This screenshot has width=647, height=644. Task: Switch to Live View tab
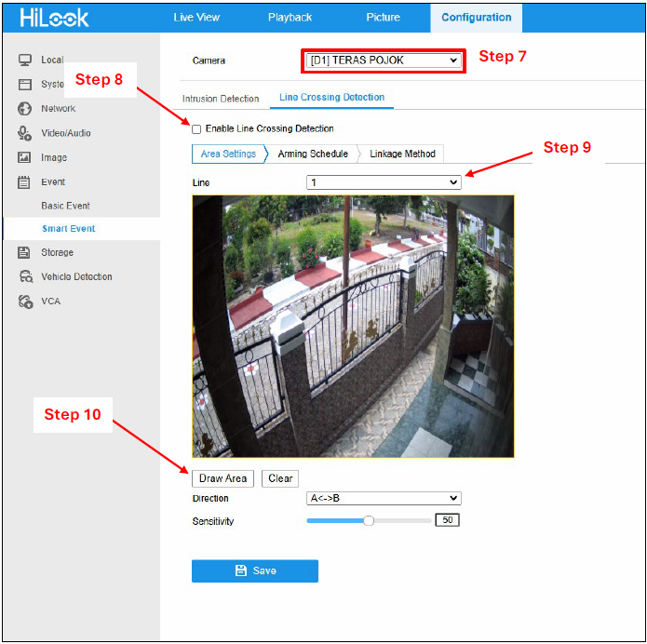[196, 18]
